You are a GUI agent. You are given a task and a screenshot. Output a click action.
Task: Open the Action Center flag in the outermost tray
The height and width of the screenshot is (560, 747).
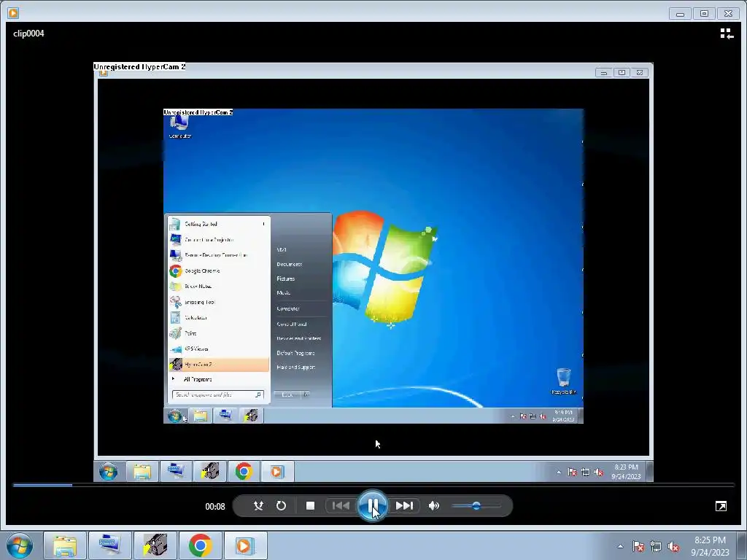click(x=638, y=546)
